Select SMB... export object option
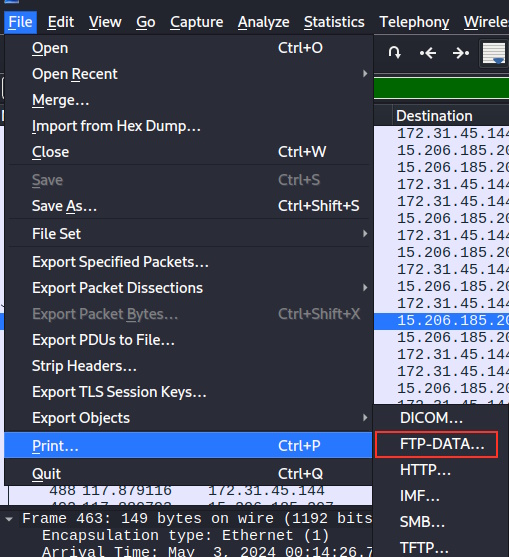509x557 pixels. point(441,521)
